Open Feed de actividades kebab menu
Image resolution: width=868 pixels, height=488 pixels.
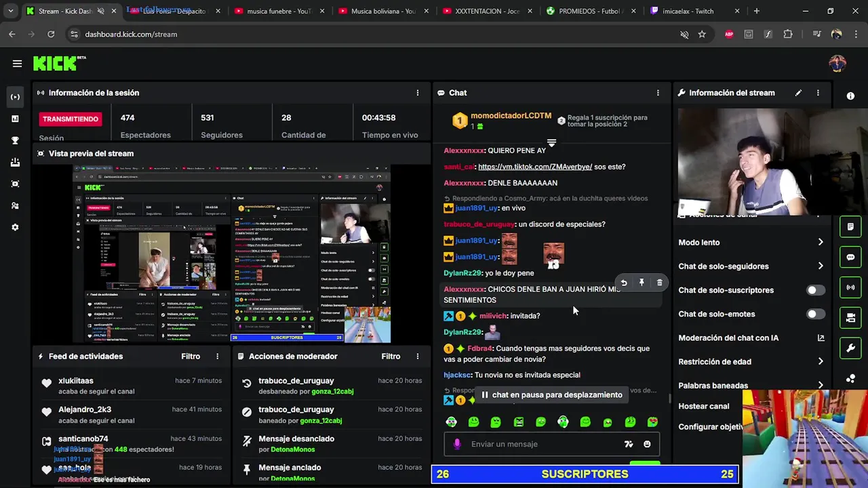pyautogui.click(x=218, y=357)
